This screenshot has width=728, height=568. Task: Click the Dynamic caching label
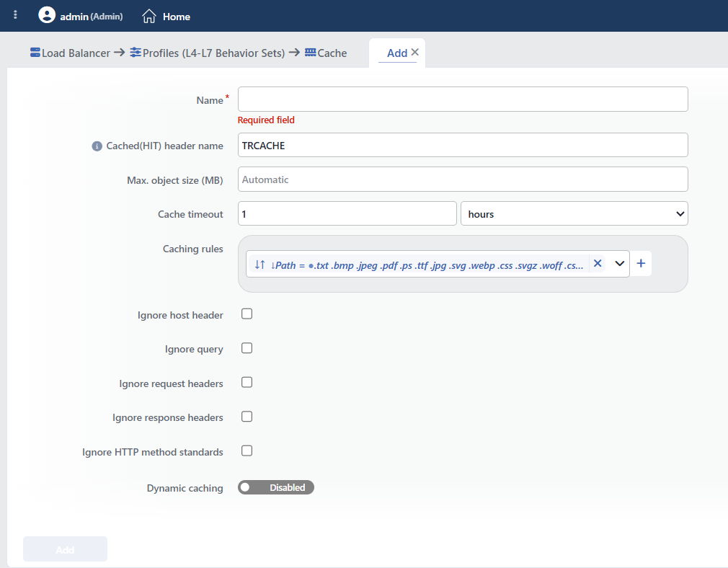[x=185, y=488]
